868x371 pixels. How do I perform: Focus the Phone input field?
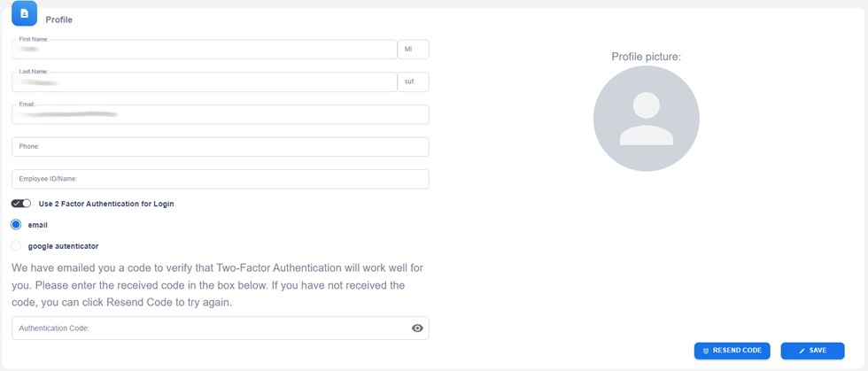(x=220, y=147)
